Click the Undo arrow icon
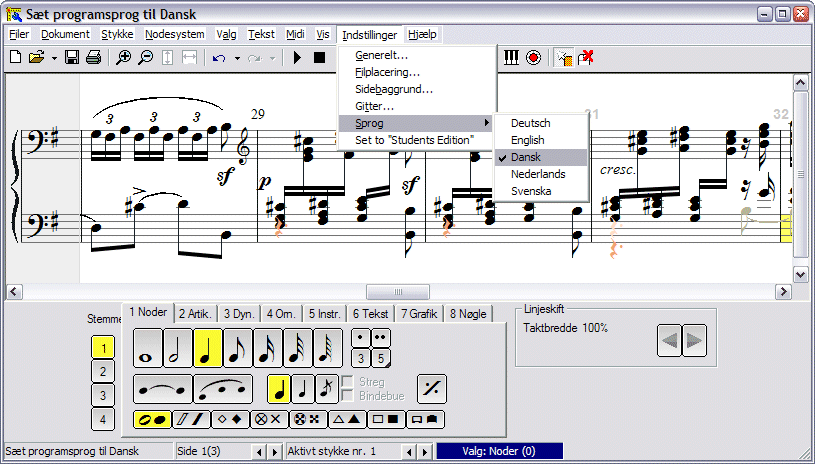The height and width of the screenshot is (464, 815). click(219, 58)
